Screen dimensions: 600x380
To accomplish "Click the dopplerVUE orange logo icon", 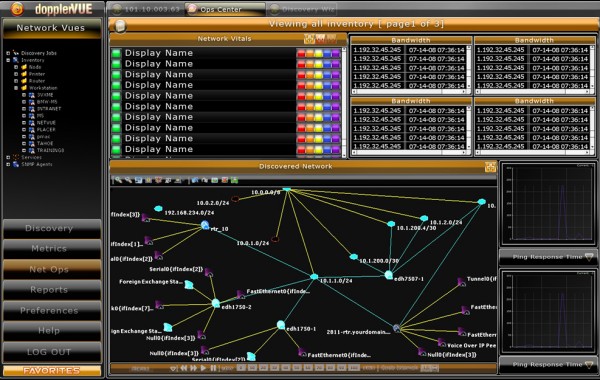I will point(17,9).
